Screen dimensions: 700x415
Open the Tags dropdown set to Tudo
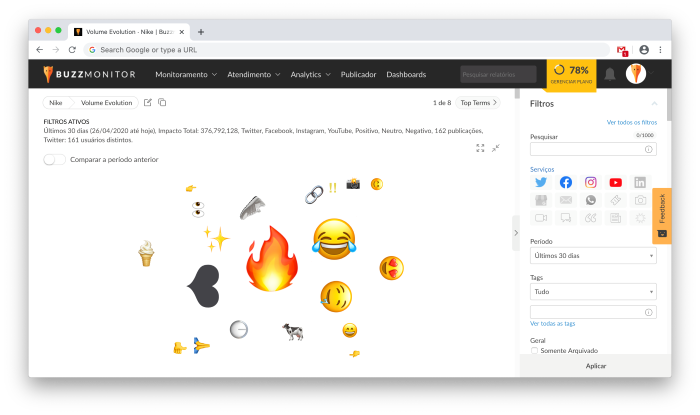tap(593, 292)
